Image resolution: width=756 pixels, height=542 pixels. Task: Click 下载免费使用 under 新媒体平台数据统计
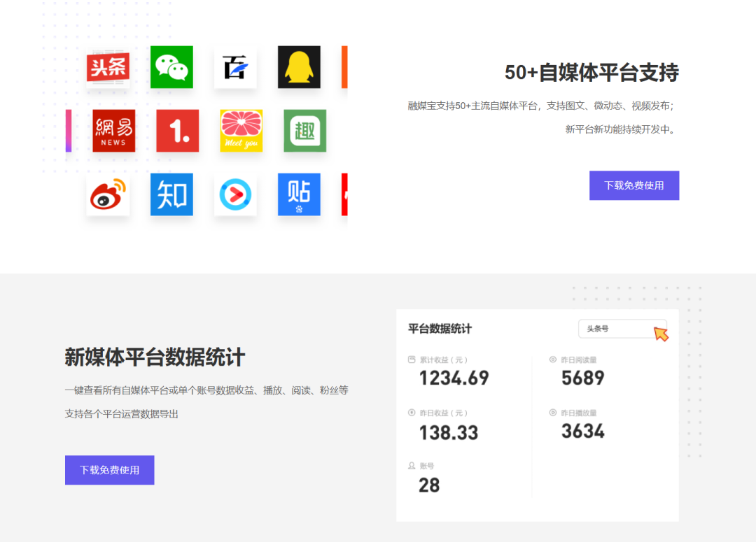coord(109,470)
